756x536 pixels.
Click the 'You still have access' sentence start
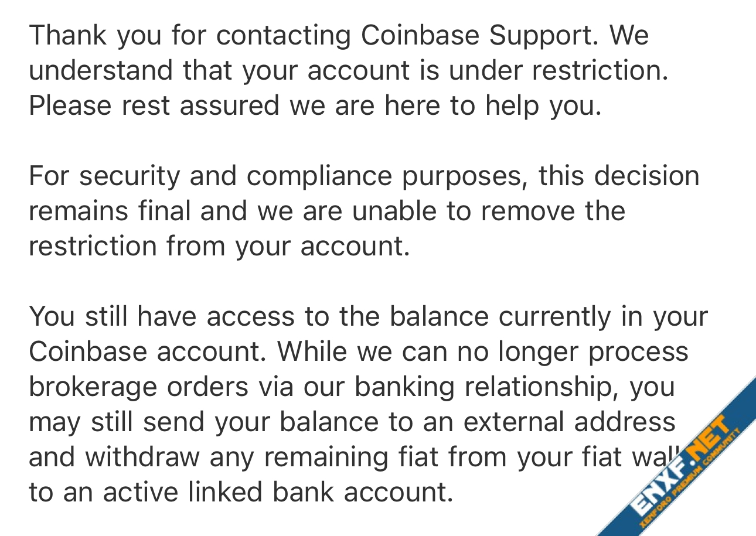tap(161, 316)
